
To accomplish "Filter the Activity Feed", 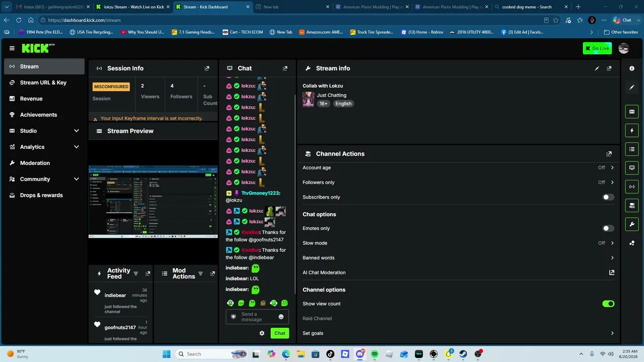I will [x=136, y=274].
